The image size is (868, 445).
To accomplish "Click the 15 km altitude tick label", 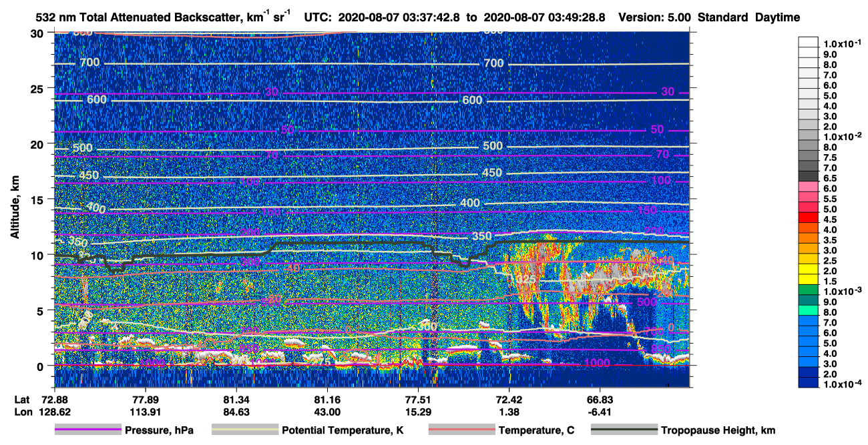I will pos(39,199).
